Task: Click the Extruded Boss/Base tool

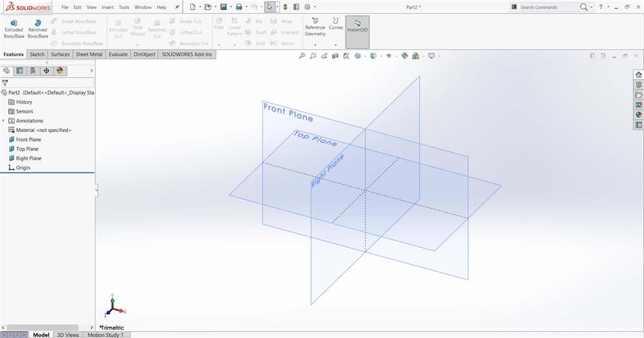Action: click(14, 28)
